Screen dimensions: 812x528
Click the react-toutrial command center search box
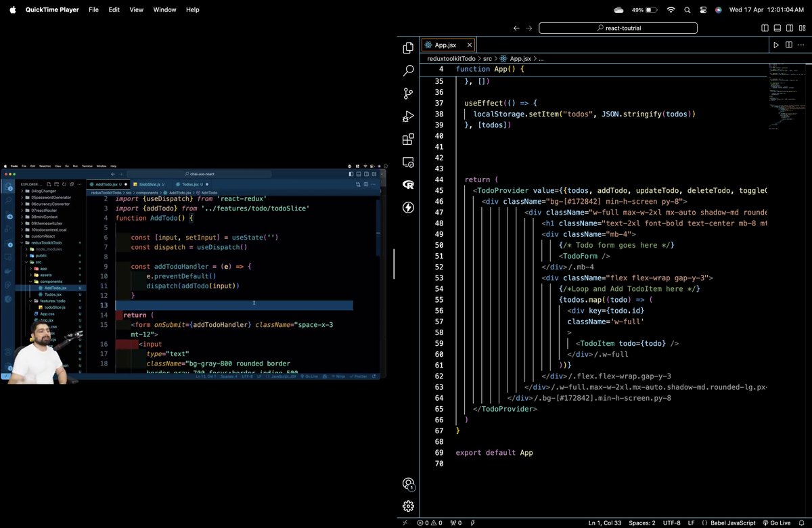(x=619, y=28)
